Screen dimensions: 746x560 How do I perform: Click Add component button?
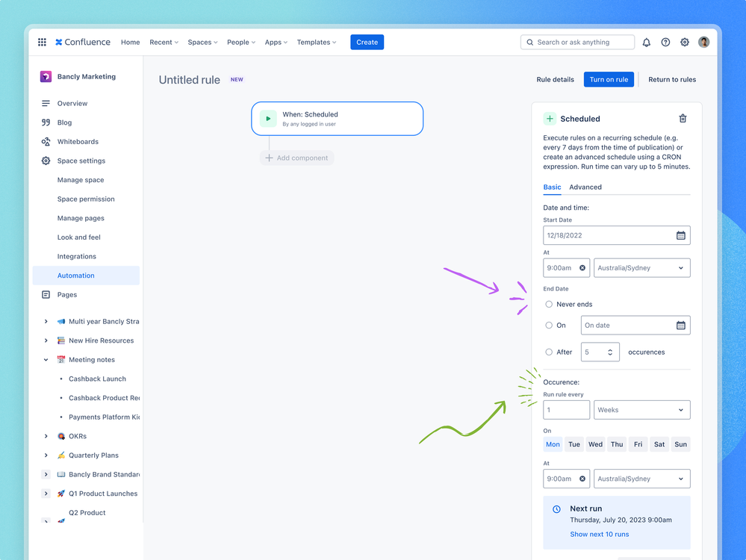click(297, 158)
